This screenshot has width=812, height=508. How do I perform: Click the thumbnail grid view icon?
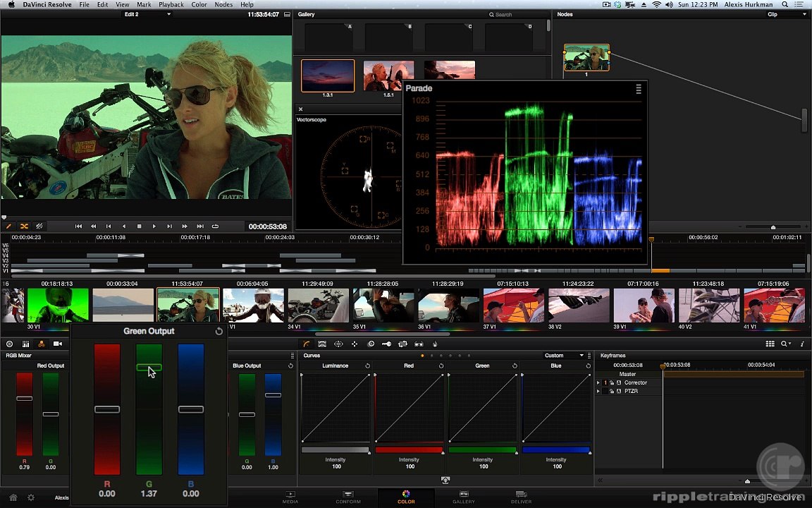[x=770, y=344]
